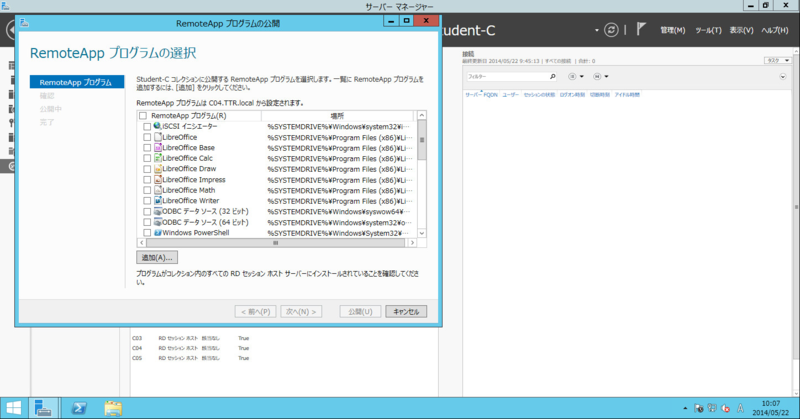
Task: Click the LibreOffice Writer icon in list
Action: (x=158, y=201)
